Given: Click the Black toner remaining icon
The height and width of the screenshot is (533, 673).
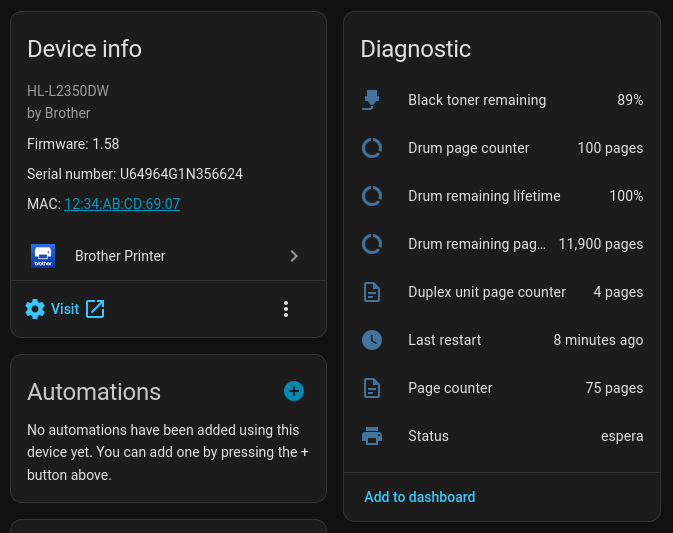Looking at the screenshot, I should click(372, 100).
